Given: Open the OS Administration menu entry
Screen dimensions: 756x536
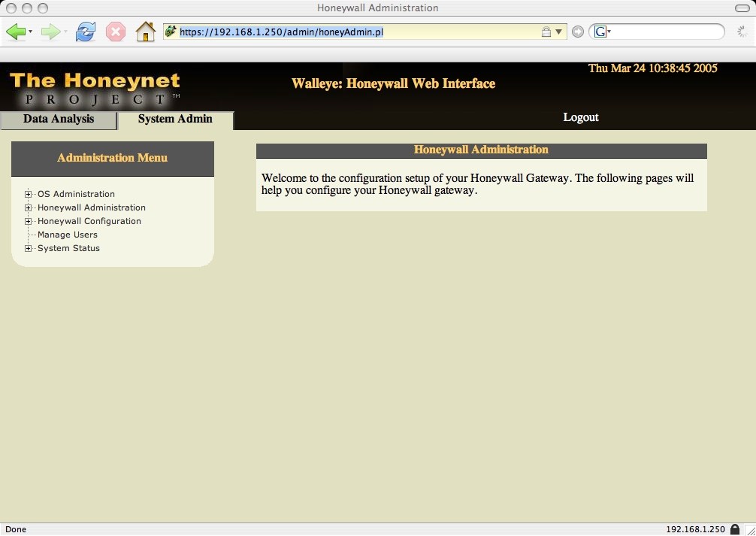Looking at the screenshot, I should point(76,194).
